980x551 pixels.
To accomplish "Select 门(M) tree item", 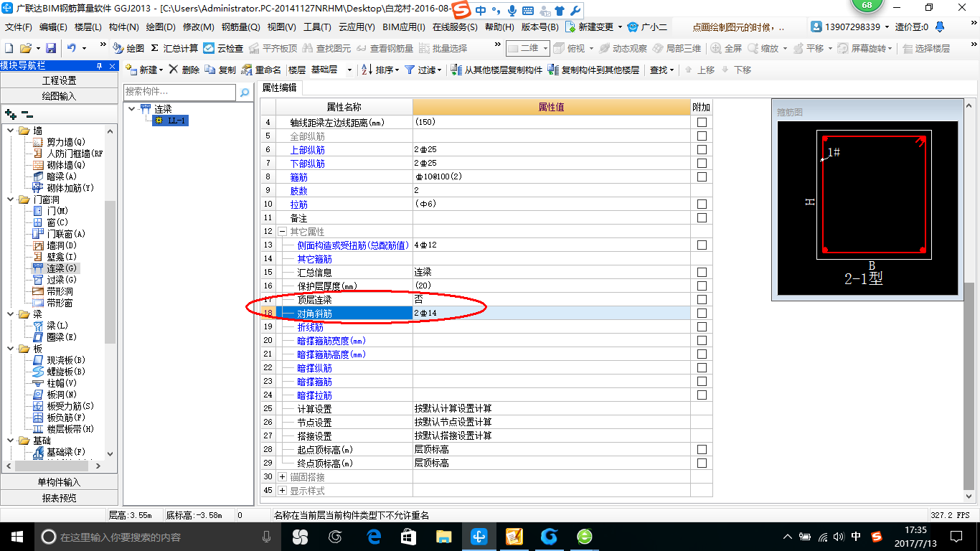I will point(57,211).
